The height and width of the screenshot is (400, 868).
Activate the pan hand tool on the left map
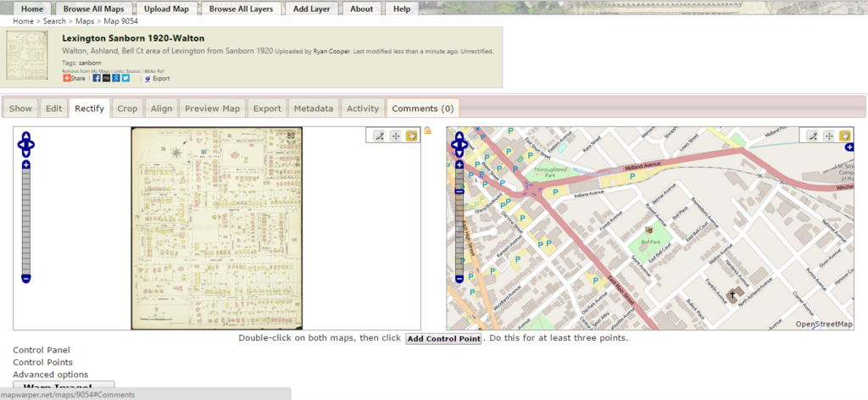[x=411, y=136]
